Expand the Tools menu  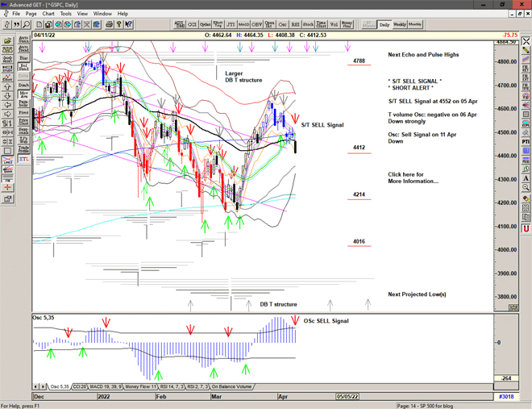[66, 14]
